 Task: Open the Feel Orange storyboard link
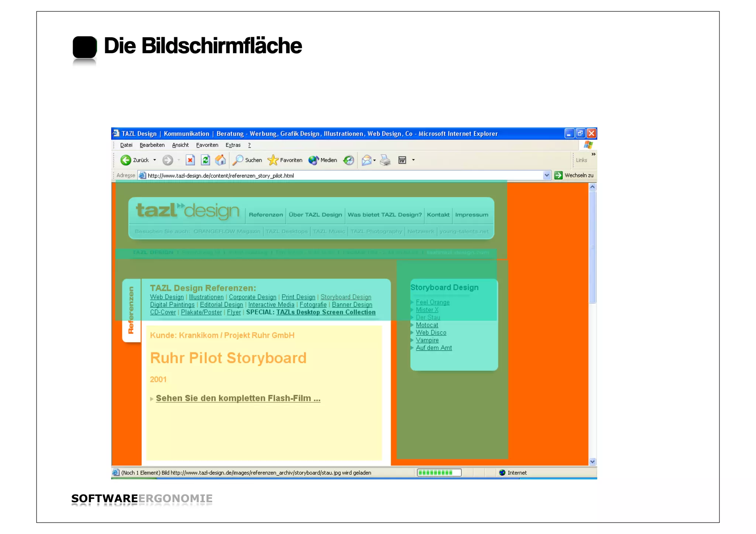click(433, 302)
